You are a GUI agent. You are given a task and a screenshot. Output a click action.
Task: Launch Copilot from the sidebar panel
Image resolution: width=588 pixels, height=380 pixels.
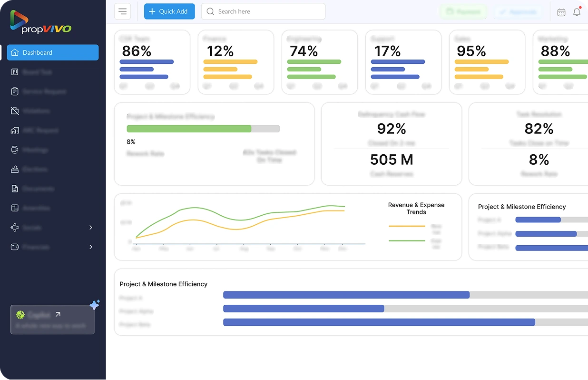[52, 320]
